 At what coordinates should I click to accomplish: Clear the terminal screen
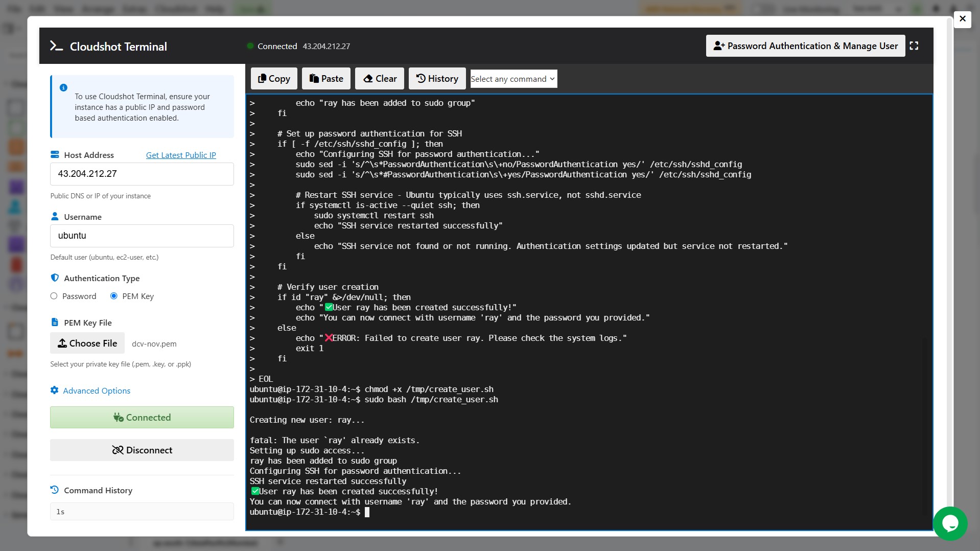coord(380,79)
